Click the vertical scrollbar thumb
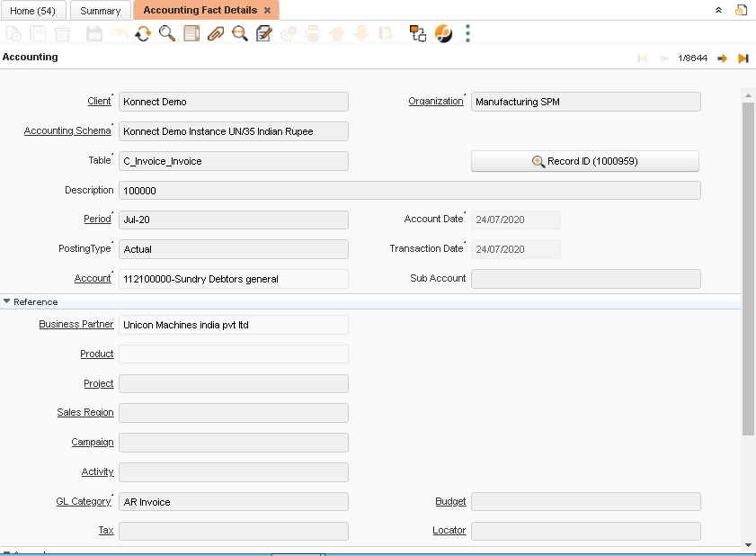Image resolution: width=756 pixels, height=556 pixels. [748, 268]
